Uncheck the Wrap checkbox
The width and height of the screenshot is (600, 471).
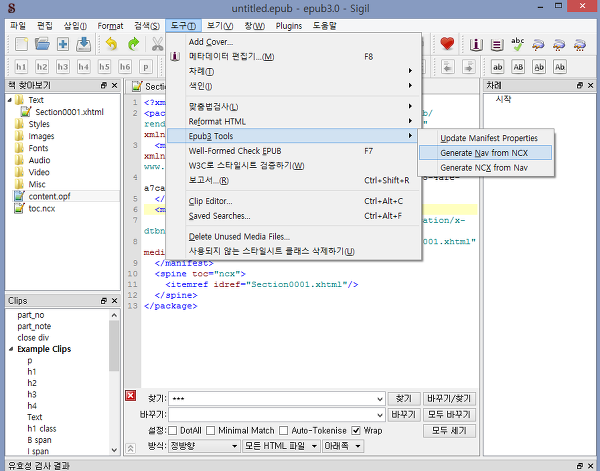[x=356, y=430]
